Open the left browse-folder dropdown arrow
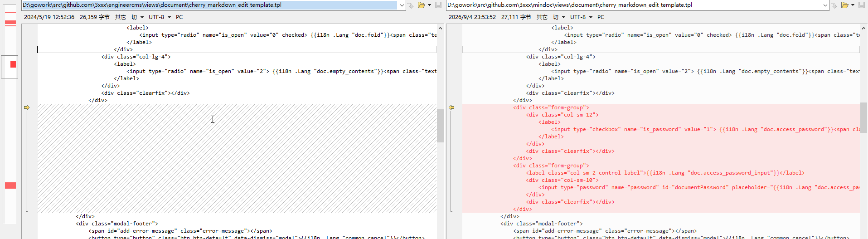The height and width of the screenshot is (239, 868). tap(429, 5)
